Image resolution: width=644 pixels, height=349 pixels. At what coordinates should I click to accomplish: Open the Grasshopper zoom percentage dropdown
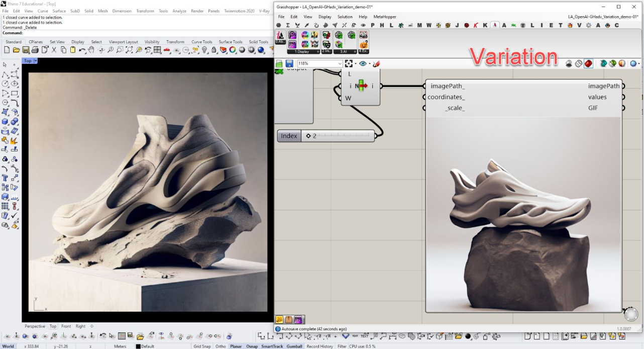click(x=340, y=64)
